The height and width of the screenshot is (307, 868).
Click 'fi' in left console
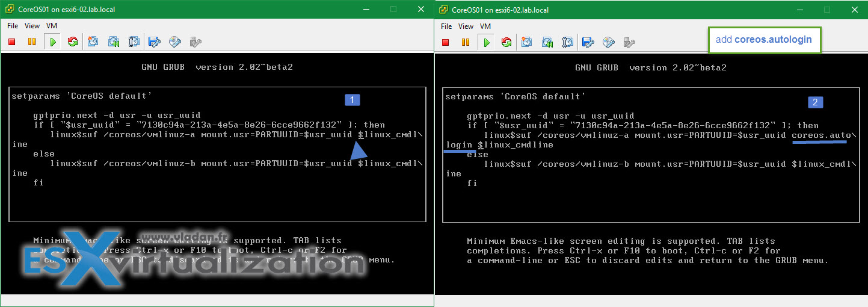[x=38, y=182]
